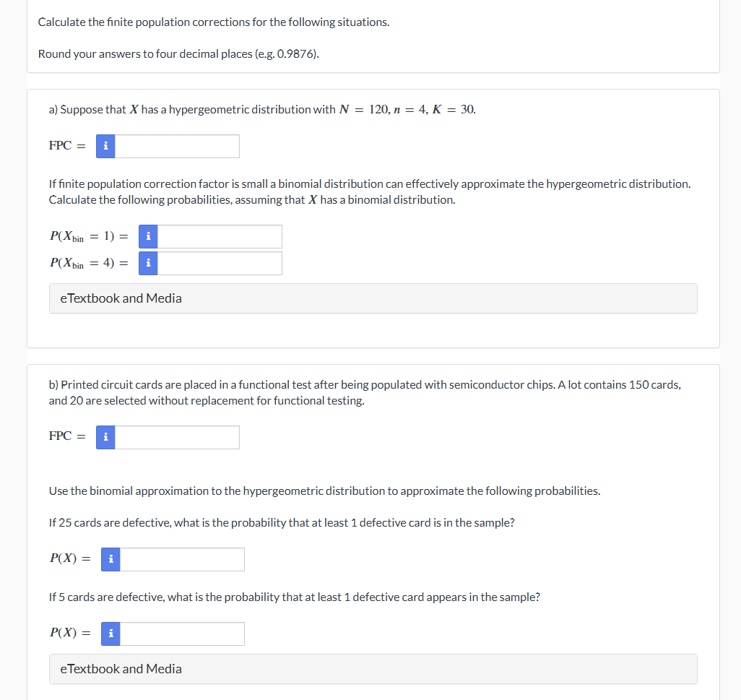The image size is (741, 700).
Task: Click the info icon beside FPC in part b
Action: pos(105,437)
